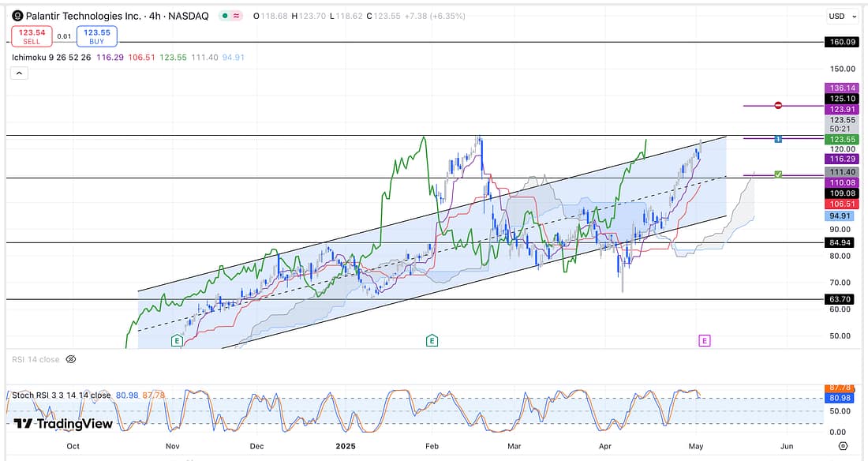Open the purple earnings E marker
868x461 pixels.
point(704,340)
